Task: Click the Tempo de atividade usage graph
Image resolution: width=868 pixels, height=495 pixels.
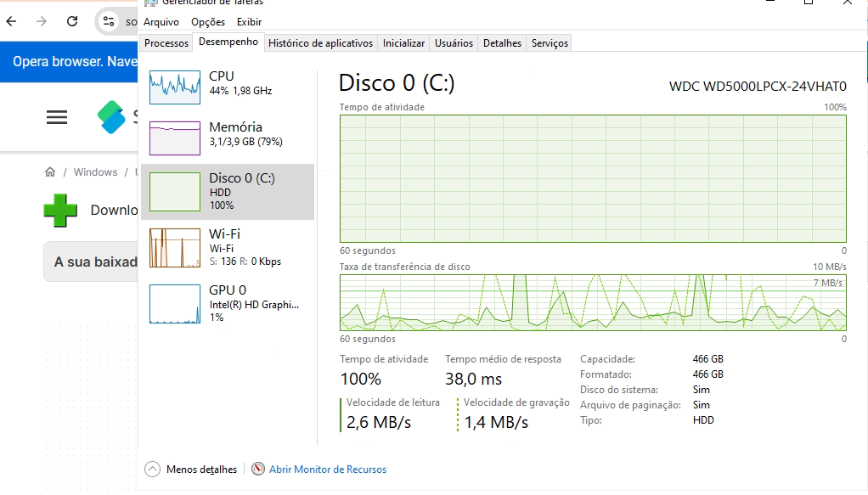Action: pyautogui.click(x=593, y=178)
